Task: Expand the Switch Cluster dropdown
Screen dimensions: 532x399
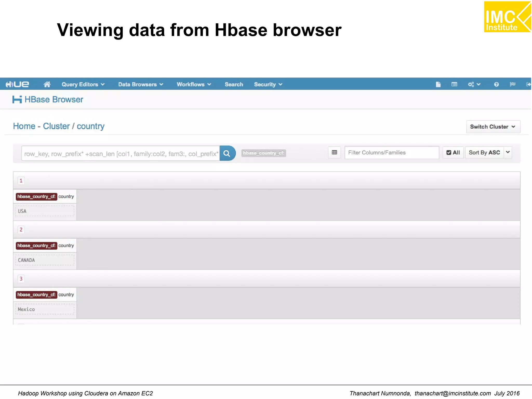Action: coord(493,127)
